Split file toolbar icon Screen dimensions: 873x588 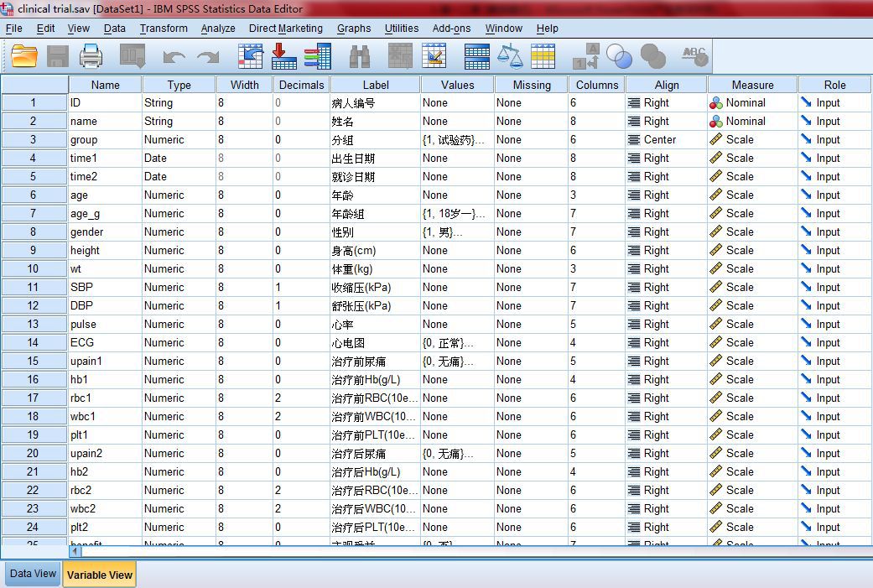pyautogui.click(x=477, y=56)
